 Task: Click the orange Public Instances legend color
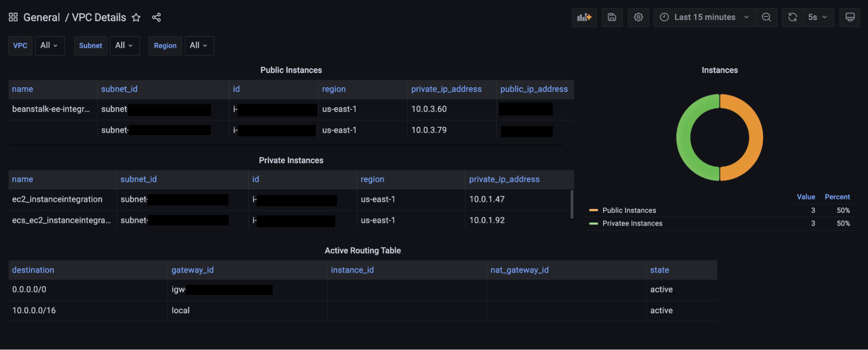593,210
